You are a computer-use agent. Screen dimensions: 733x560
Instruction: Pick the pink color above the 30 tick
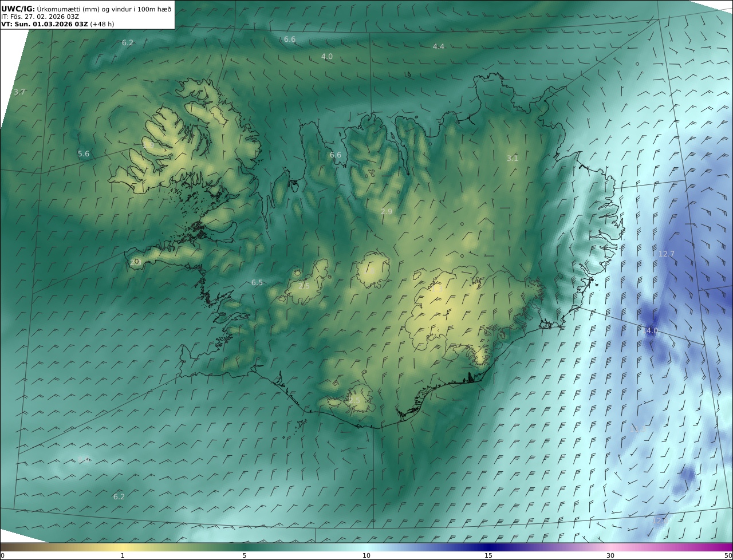610,547
